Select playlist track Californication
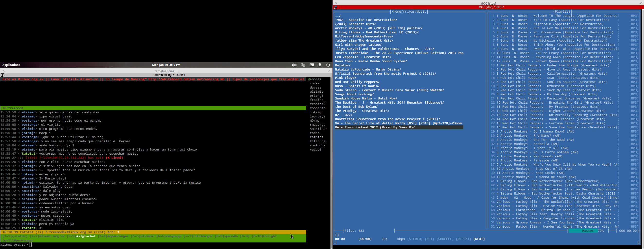Image resolution: width=644 pixels, height=249 pixels. 565,74
